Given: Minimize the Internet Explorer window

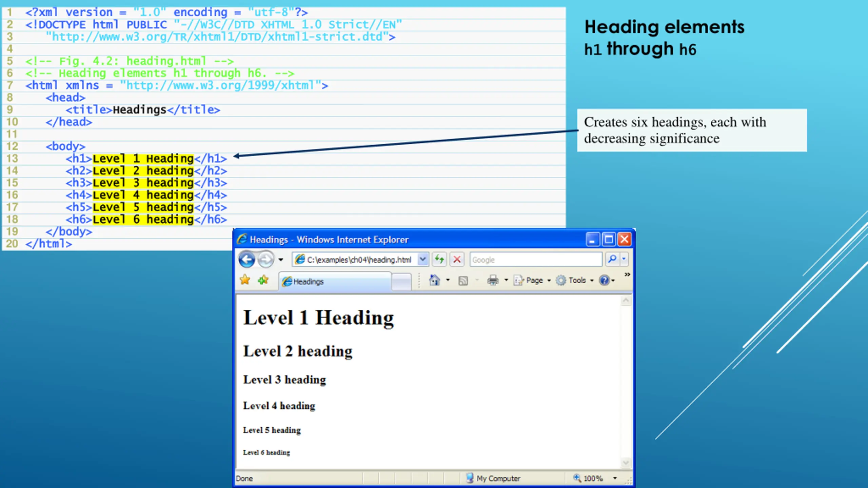Looking at the screenshot, I should 592,239.
